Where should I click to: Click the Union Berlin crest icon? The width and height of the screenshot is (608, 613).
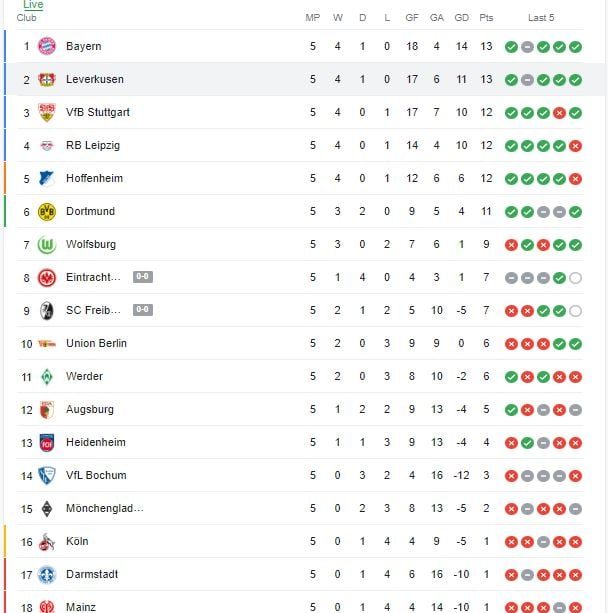[x=46, y=343]
